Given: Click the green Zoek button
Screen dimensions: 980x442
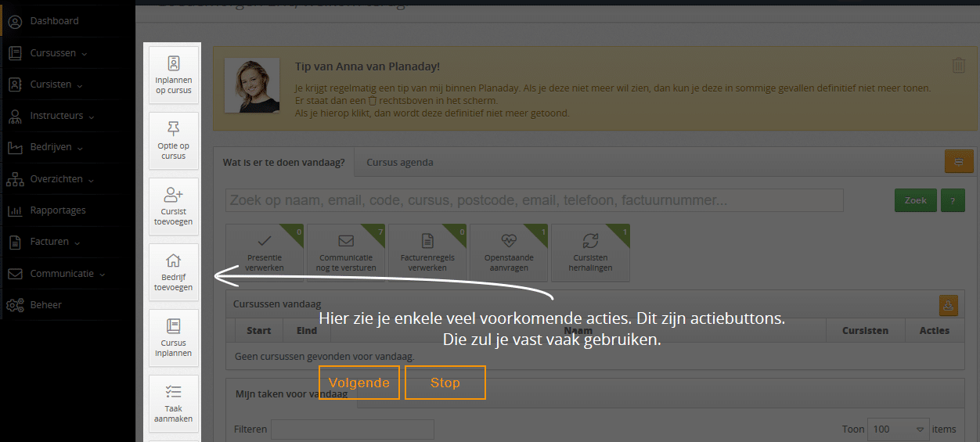Looking at the screenshot, I should click(x=915, y=200).
